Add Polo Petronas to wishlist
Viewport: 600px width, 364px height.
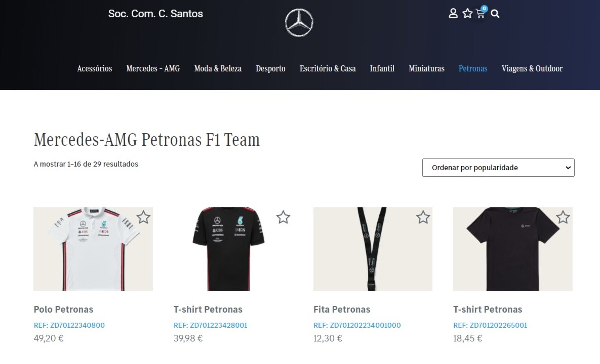click(x=143, y=217)
